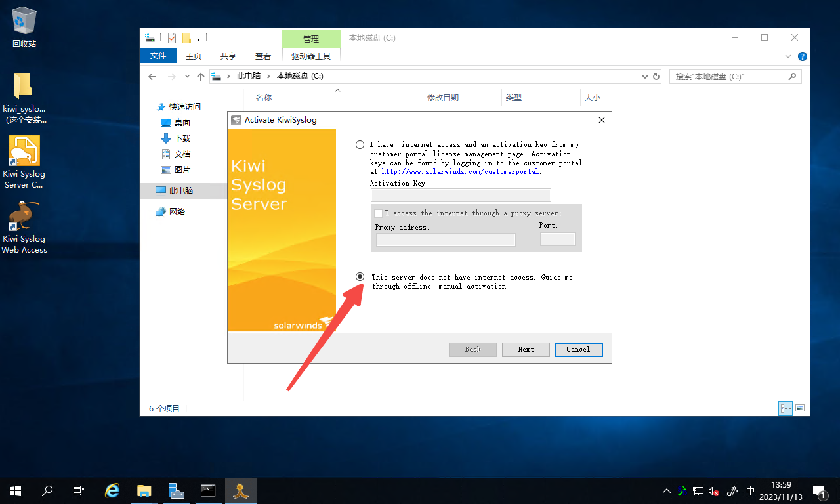Expand the address bar history dropdown
Screen dimensions: 840x504
coord(644,77)
